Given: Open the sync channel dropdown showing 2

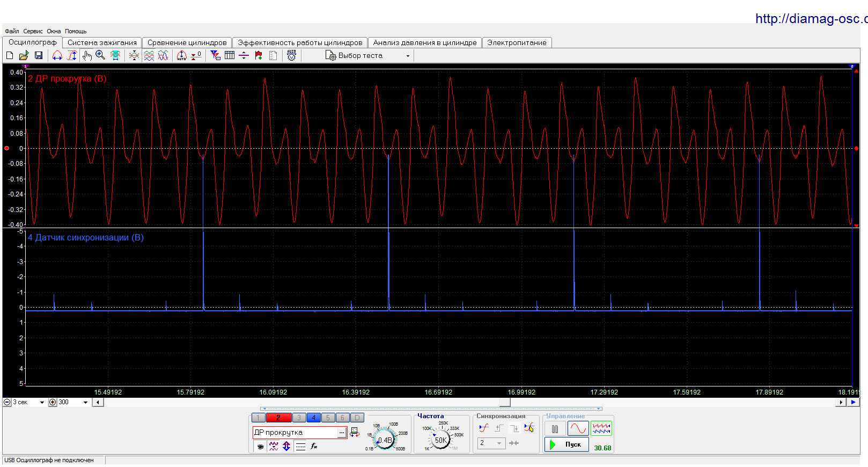Looking at the screenshot, I should pyautogui.click(x=491, y=443).
